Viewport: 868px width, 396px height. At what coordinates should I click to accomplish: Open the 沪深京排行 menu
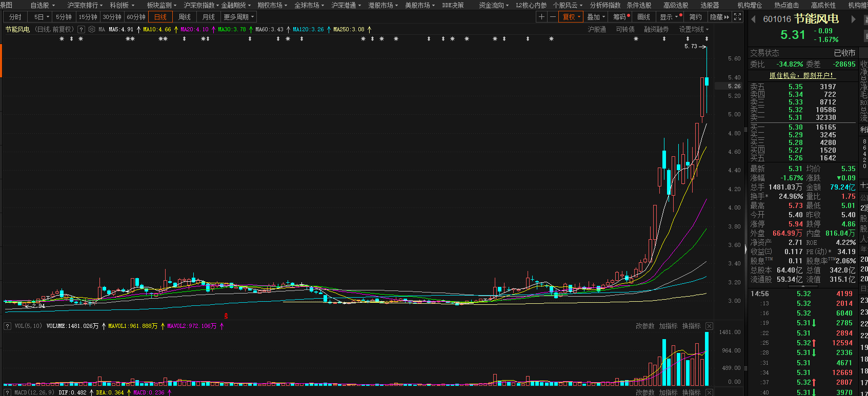click(85, 5)
